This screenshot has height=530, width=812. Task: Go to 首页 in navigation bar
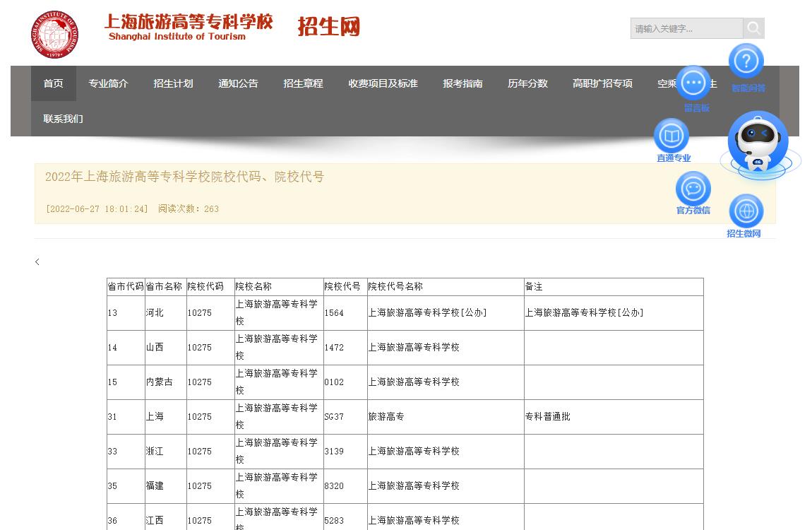pos(54,83)
